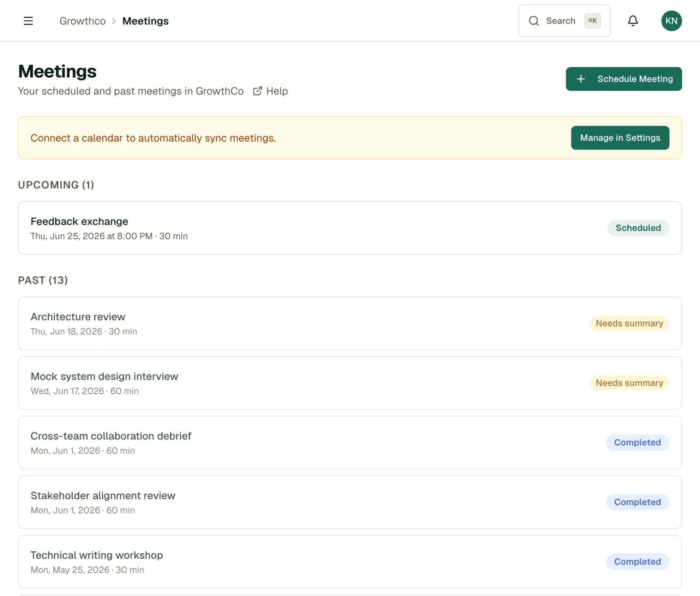The image size is (700, 596).
Task: Click the notifications bell icon
Action: coord(633,21)
